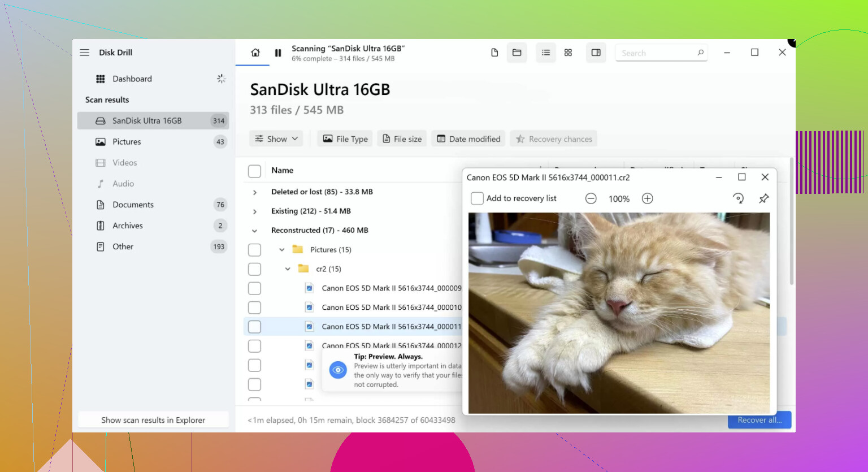Collapse the Reconstructed (17) group
Viewport: 868px width, 472px height.
click(x=255, y=231)
